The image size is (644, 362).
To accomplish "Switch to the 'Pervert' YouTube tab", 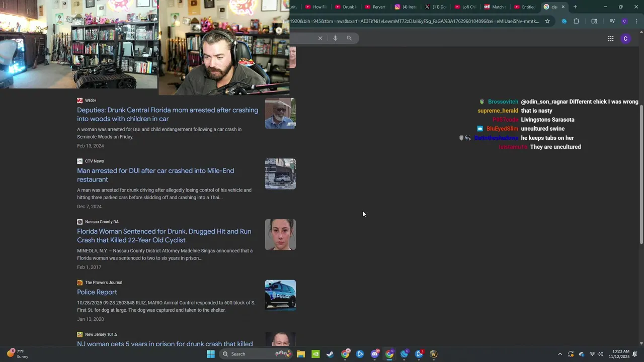I will tap(375, 7).
